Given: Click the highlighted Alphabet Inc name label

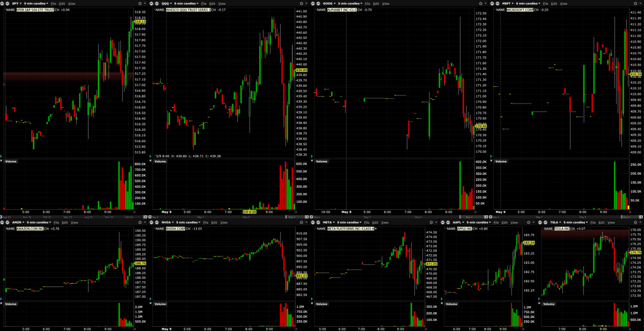Looking at the screenshot, I should pos(343,10).
